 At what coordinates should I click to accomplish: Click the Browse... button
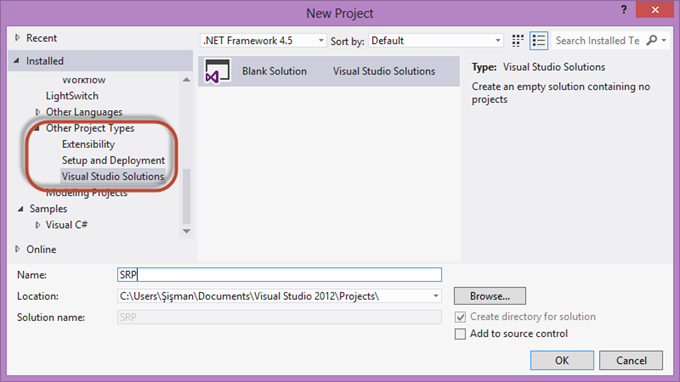coord(490,296)
